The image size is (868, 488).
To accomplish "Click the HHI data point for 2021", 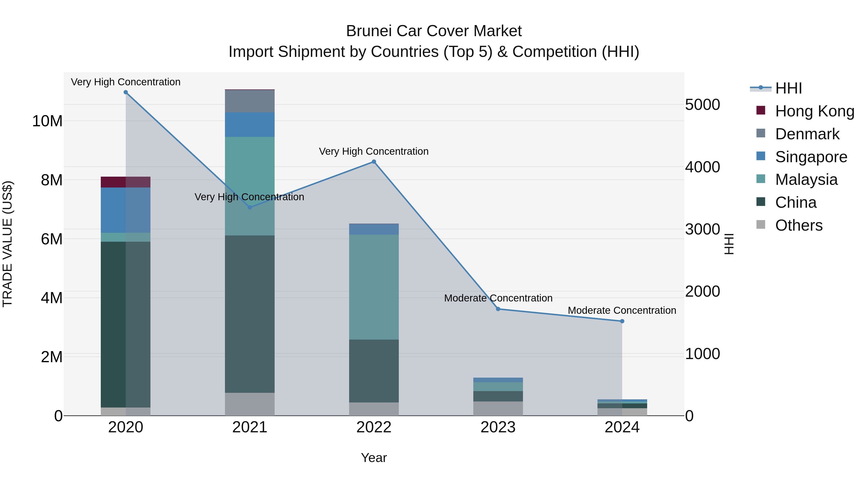I will point(250,207).
